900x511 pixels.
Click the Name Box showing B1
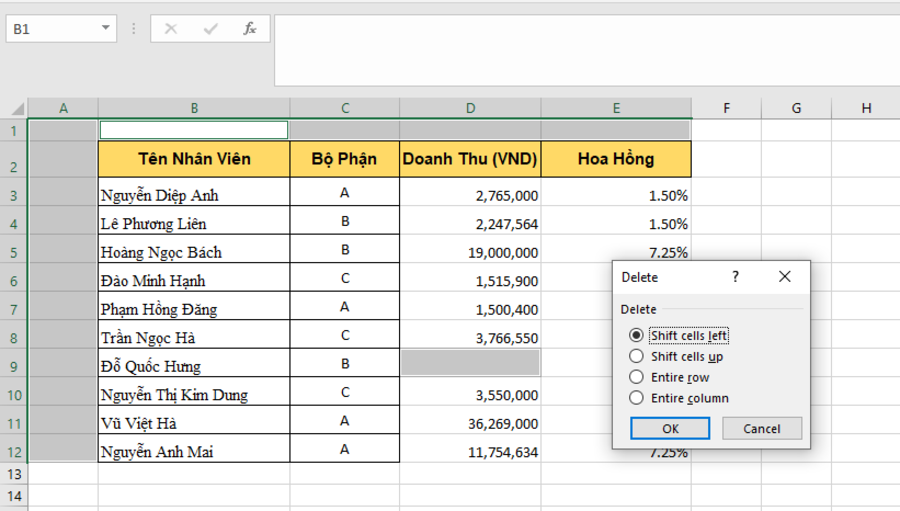pyautogui.click(x=61, y=29)
